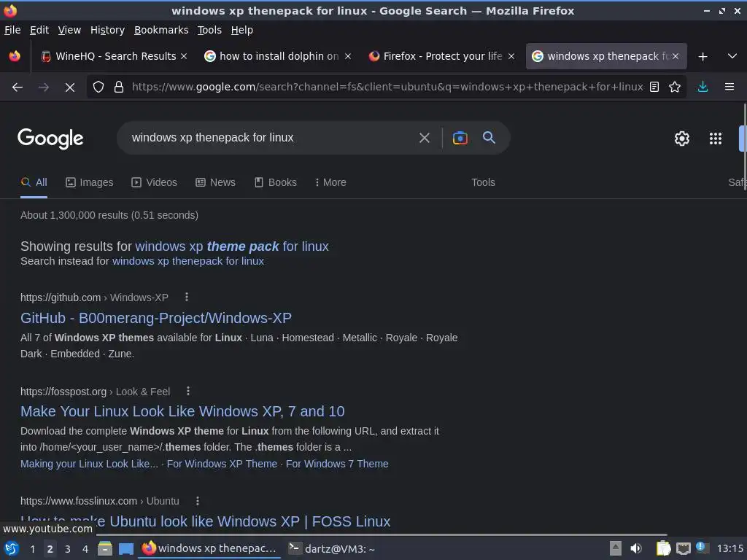Switch to workspace 3 in the pager
This screenshot has height=560, width=747.
tap(68, 549)
